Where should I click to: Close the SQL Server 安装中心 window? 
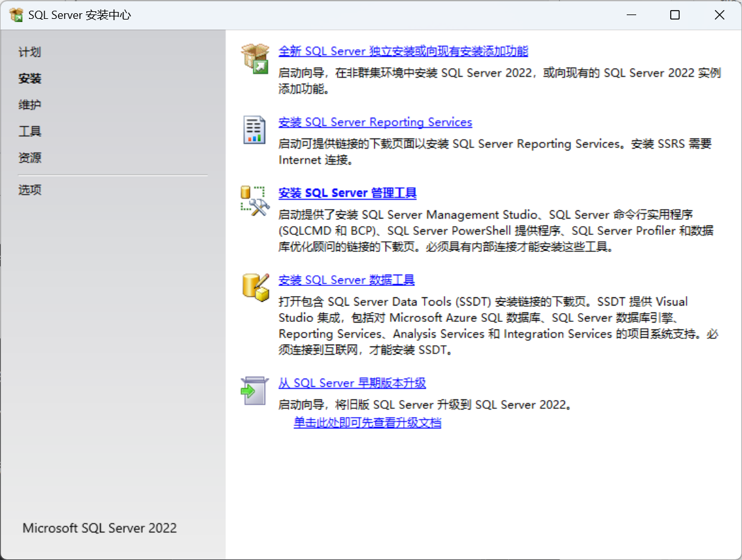[719, 14]
